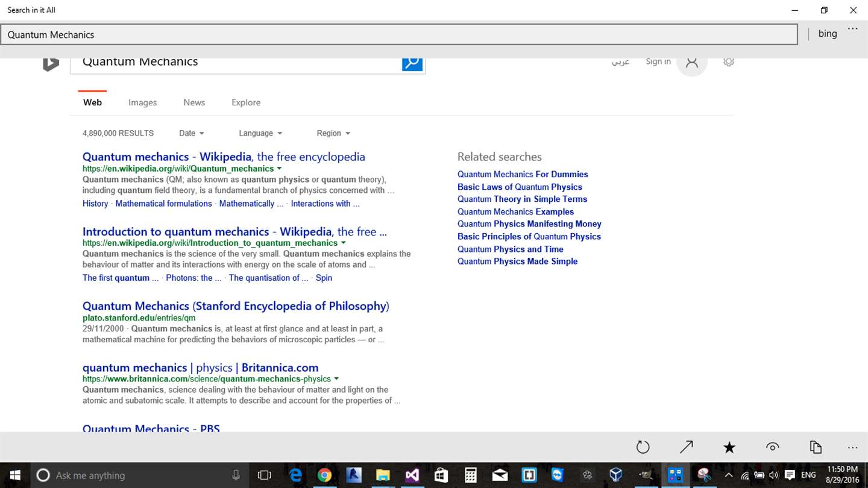Screen dimensions: 868x488
Task: Expand the Language filter dropdown
Action: point(260,133)
